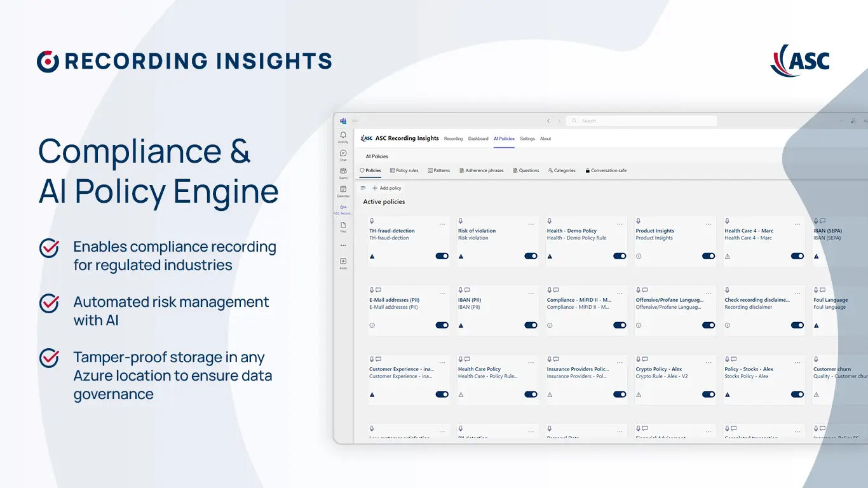
Task: Select the Policy rules sub-tab
Action: (404, 170)
